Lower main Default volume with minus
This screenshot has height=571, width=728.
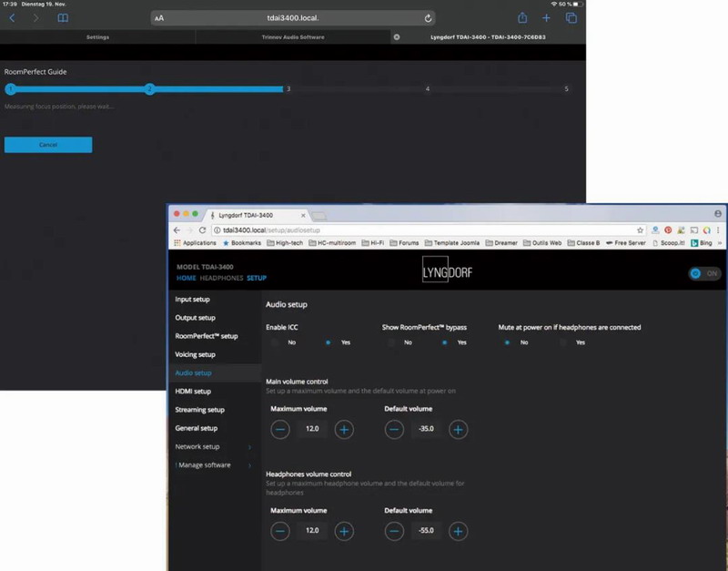pyautogui.click(x=394, y=429)
